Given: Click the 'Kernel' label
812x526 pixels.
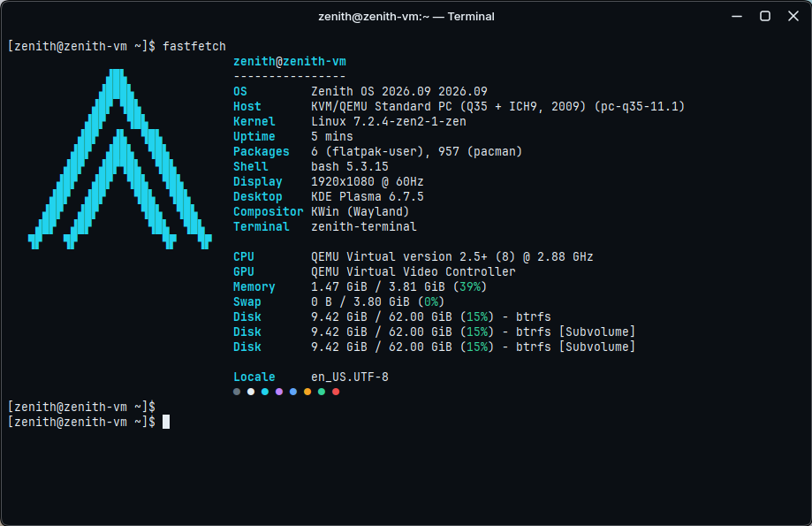Looking at the screenshot, I should [x=254, y=121].
